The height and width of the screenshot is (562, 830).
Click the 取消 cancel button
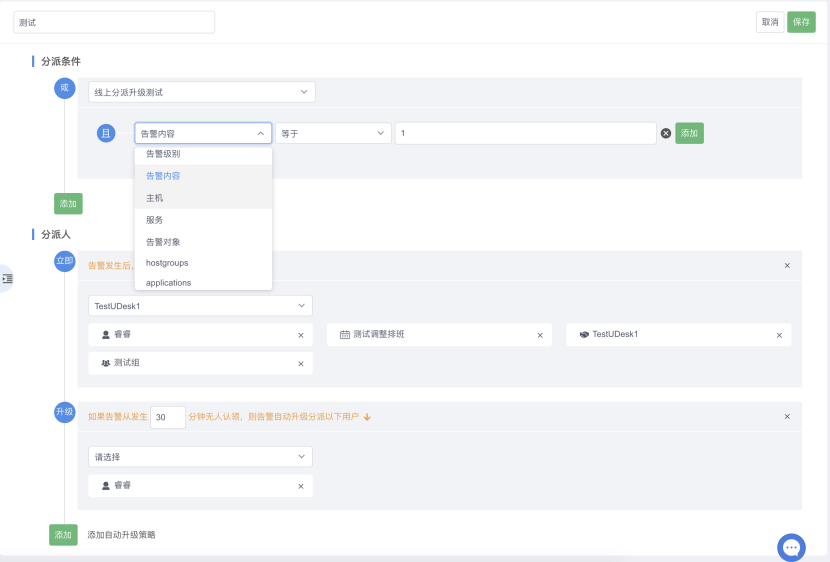tap(770, 22)
